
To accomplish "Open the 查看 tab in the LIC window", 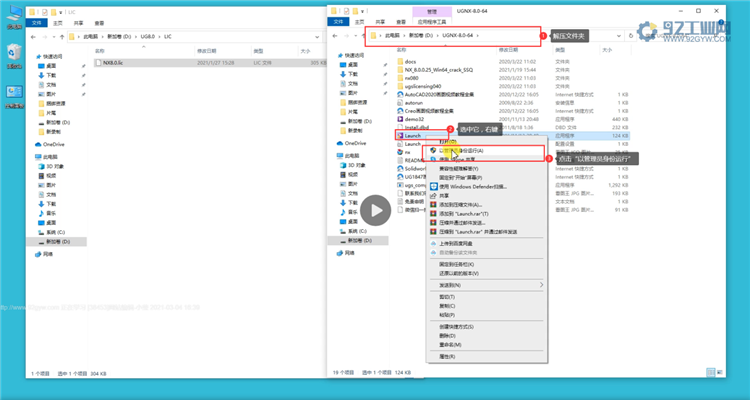I will (x=99, y=23).
